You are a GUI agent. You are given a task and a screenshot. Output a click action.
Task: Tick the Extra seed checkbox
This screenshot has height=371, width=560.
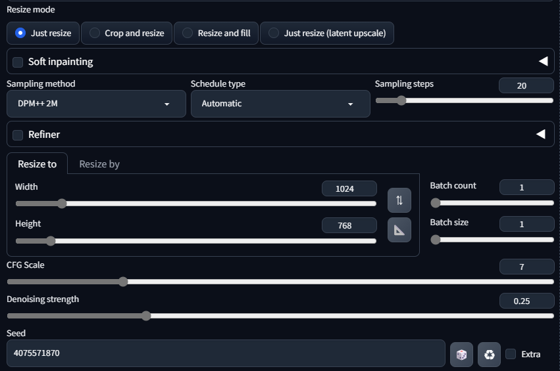click(511, 354)
